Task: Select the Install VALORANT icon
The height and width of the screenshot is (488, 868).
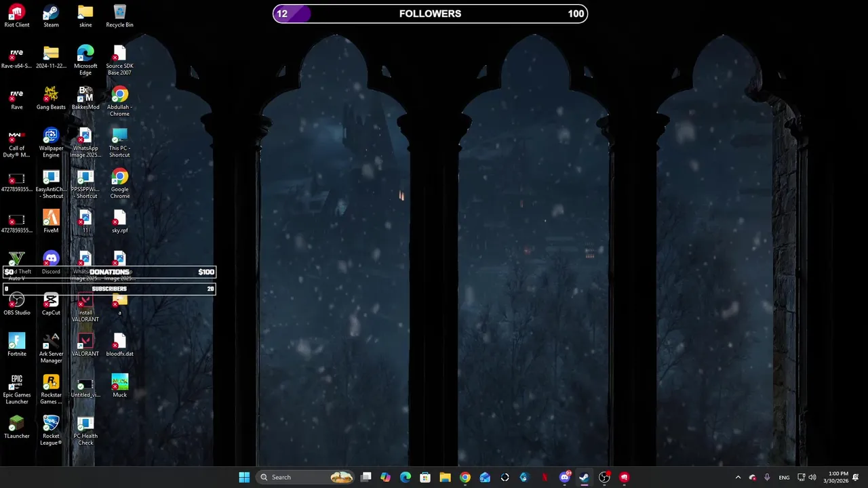Action: tap(85, 308)
